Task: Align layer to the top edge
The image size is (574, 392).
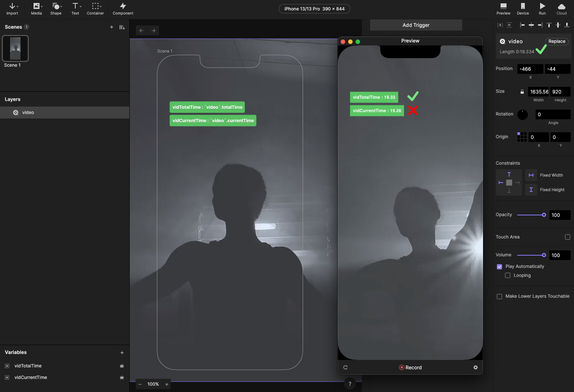Action: (549, 25)
